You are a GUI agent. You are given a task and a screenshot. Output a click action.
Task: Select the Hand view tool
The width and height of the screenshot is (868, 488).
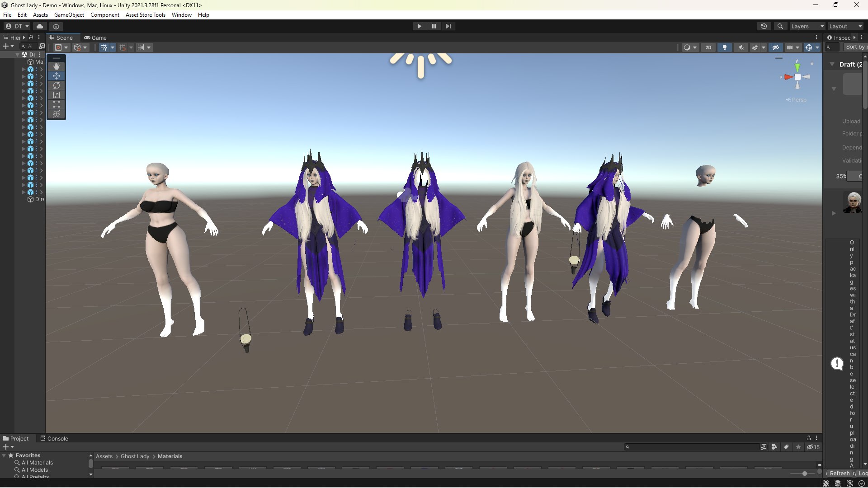(57, 66)
